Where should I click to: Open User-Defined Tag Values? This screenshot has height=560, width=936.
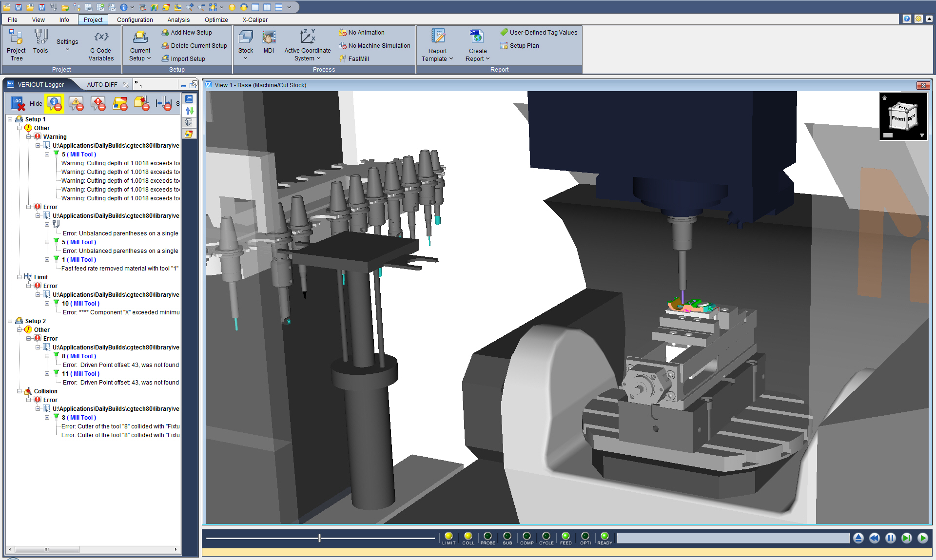point(539,33)
